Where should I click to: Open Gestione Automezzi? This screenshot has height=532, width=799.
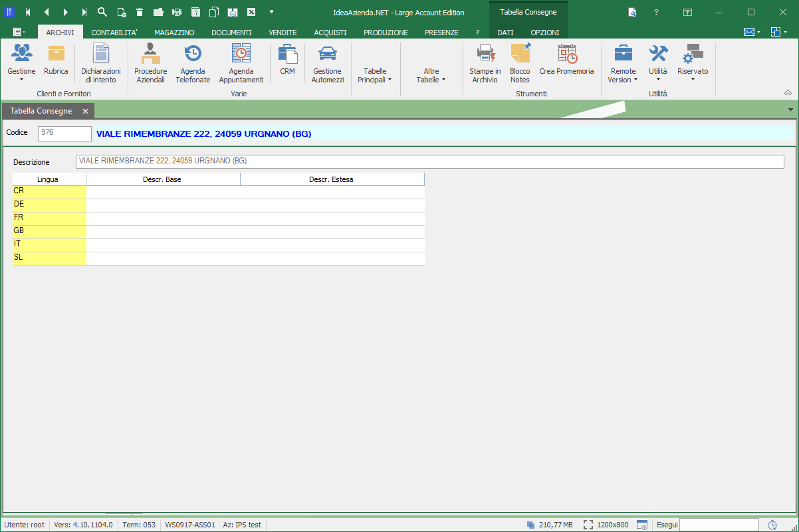point(328,64)
